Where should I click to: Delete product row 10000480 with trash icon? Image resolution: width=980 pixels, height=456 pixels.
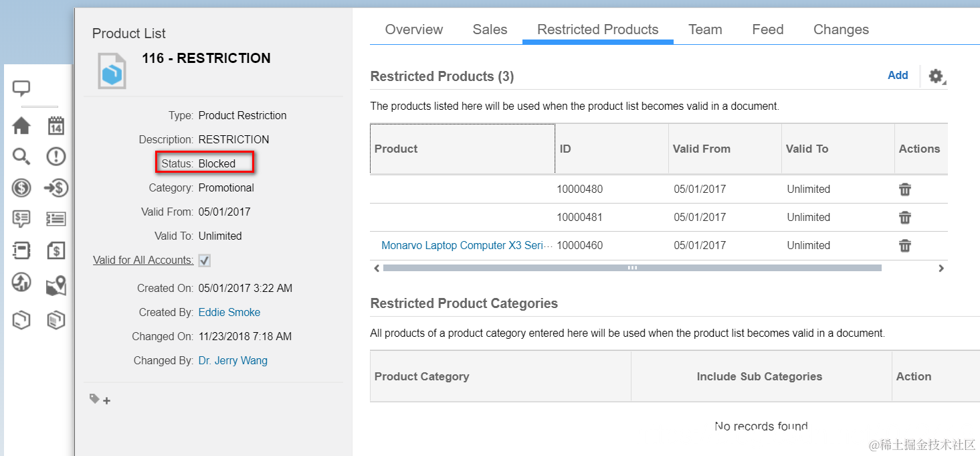click(905, 189)
